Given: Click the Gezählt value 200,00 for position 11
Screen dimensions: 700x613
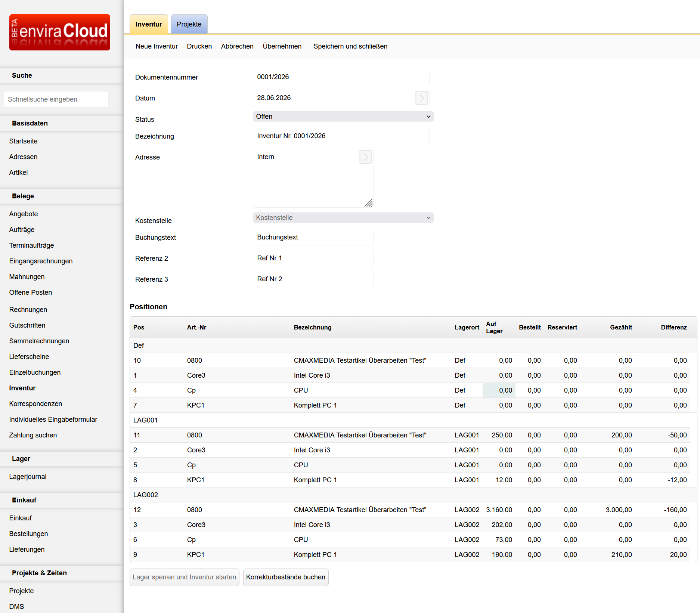Looking at the screenshot, I should [622, 435].
